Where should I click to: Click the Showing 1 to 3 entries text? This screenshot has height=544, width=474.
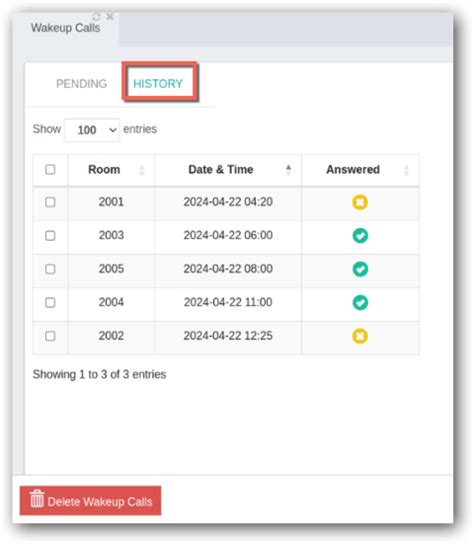[100, 374]
